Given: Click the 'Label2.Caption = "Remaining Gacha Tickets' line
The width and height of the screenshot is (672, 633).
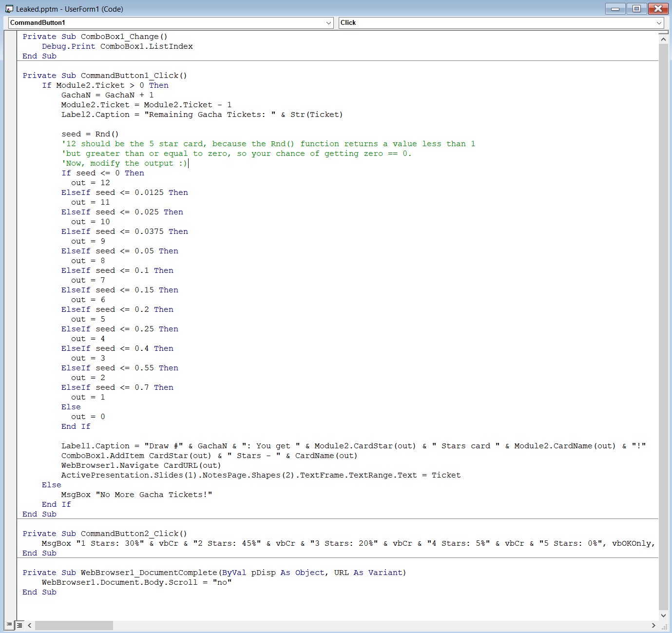Looking at the screenshot, I should (202, 115).
